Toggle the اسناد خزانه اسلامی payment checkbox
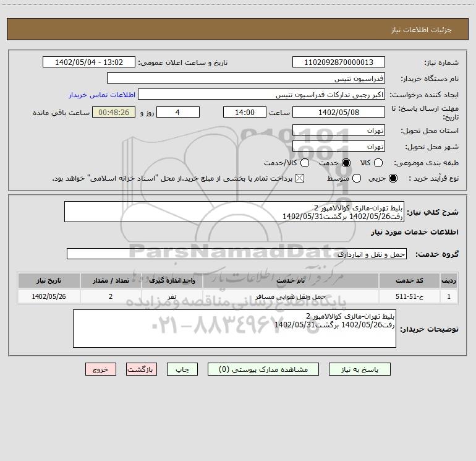The width and height of the screenshot is (476, 461). coord(300,178)
